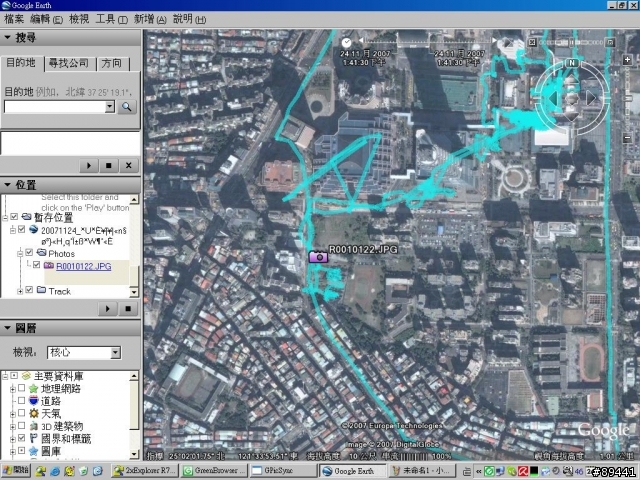Image resolution: width=640 pixels, height=480 pixels.
Task: Click the zoom in plus button
Action: click(x=627, y=60)
